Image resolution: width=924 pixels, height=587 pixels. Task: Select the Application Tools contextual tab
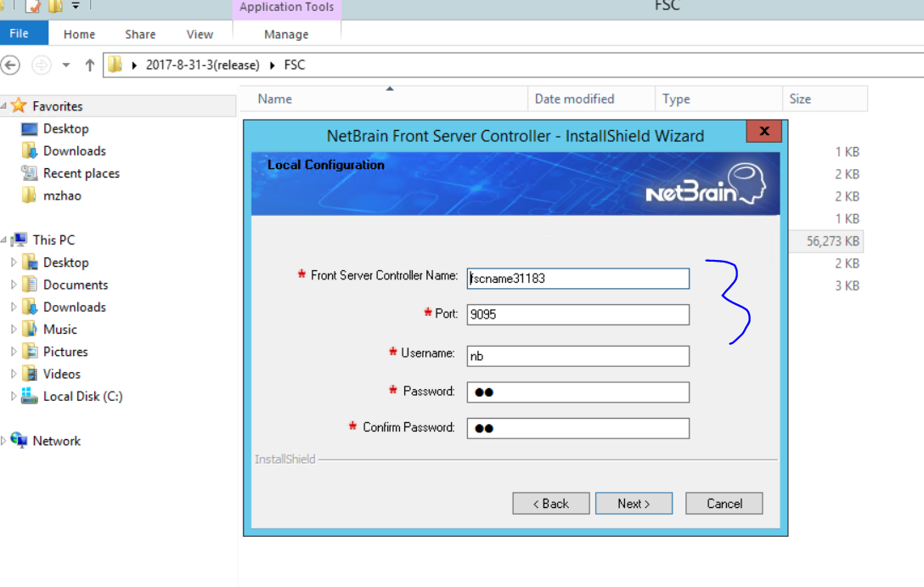286,8
